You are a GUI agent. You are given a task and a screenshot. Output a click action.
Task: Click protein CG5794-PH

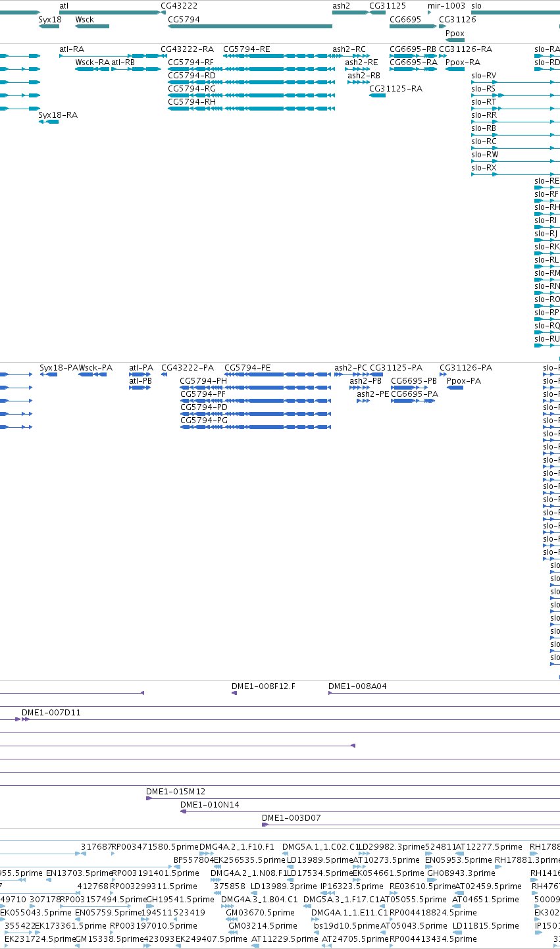click(204, 381)
